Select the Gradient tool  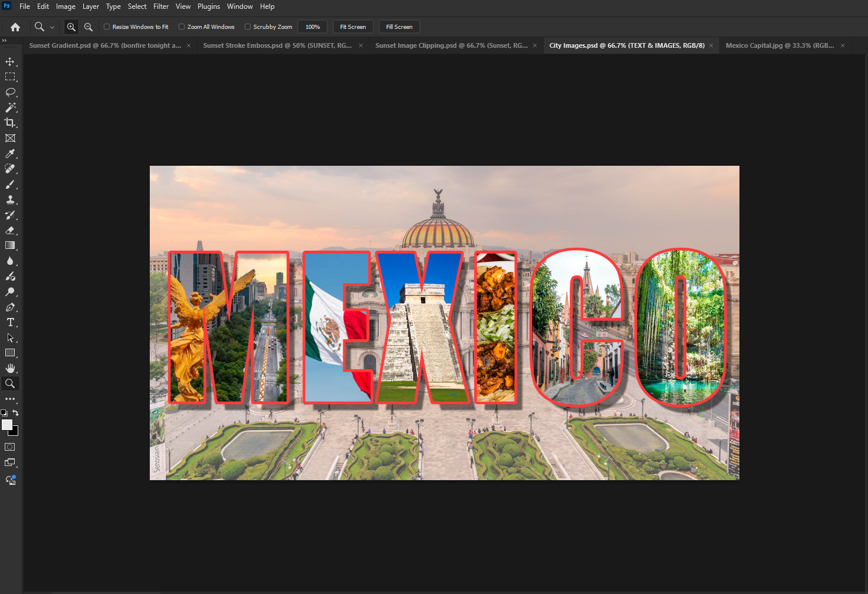click(x=10, y=246)
